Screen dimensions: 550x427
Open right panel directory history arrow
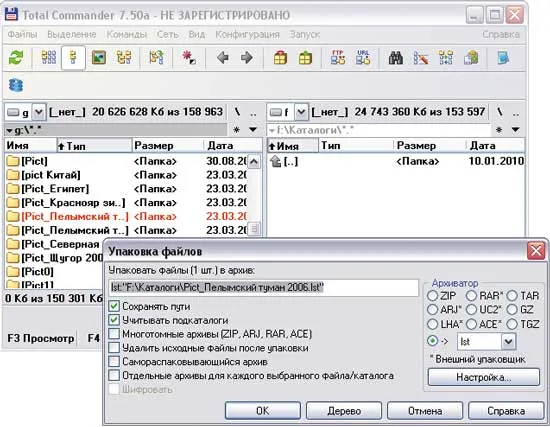[x=515, y=130]
